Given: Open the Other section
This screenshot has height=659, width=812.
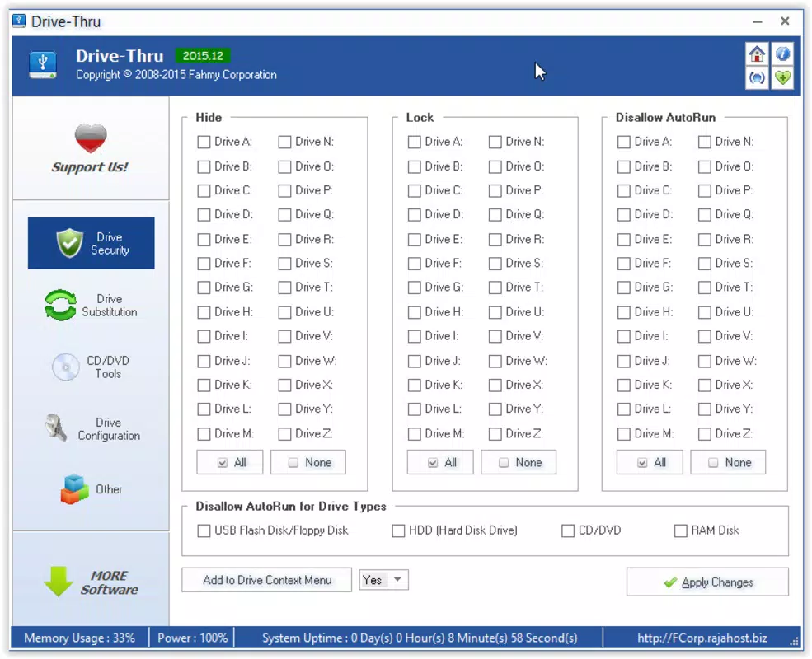Looking at the screenshot, I should tap(92, 489).
